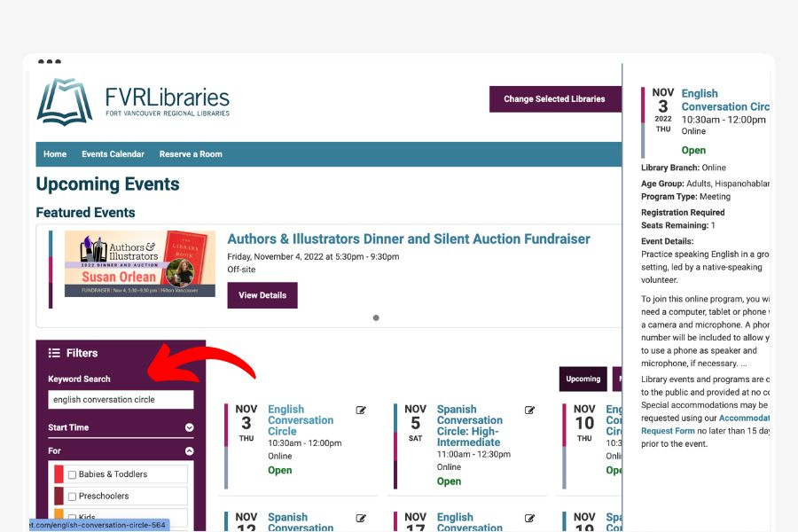Click the Open status on Nov 5 card

coord(449,481)
